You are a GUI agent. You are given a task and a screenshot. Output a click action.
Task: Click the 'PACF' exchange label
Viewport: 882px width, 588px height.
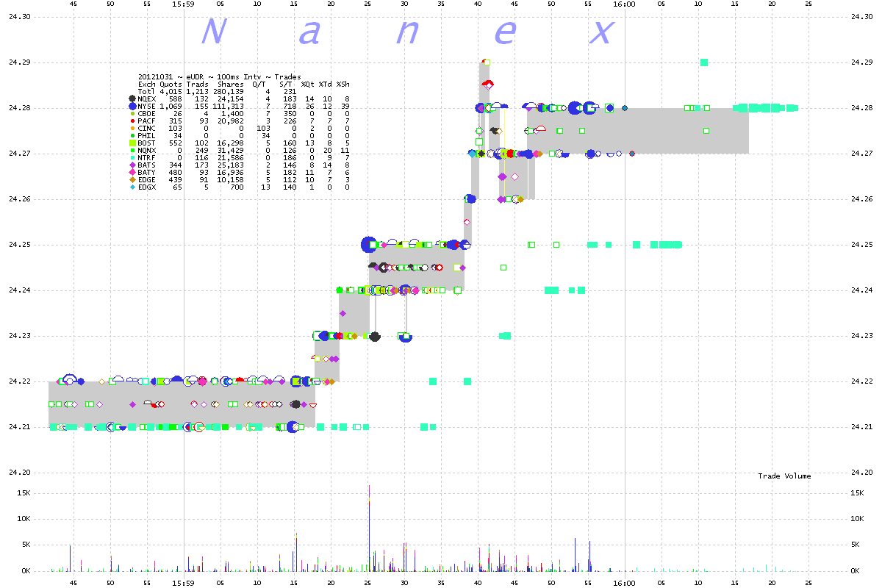click(147, 121)
